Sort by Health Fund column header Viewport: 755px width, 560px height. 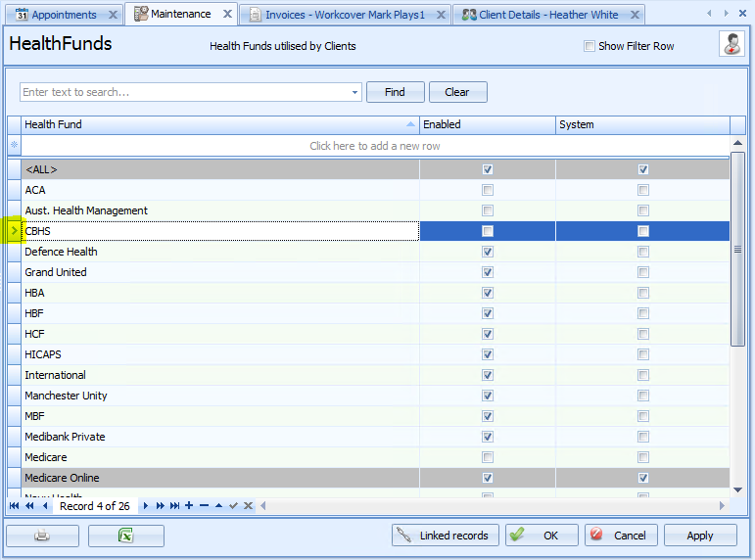pos(220,124)
